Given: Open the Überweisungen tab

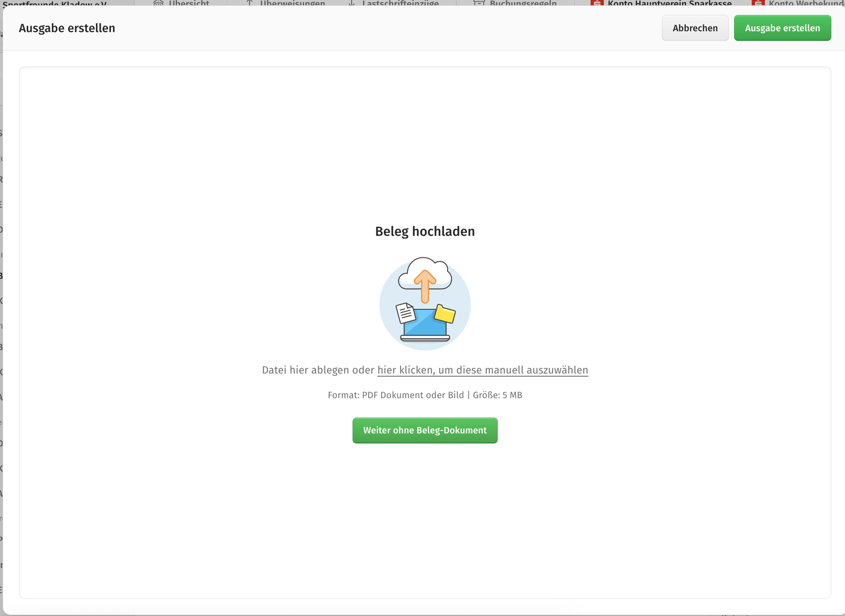Looking at the screenshot, I should tap(292, 3).
